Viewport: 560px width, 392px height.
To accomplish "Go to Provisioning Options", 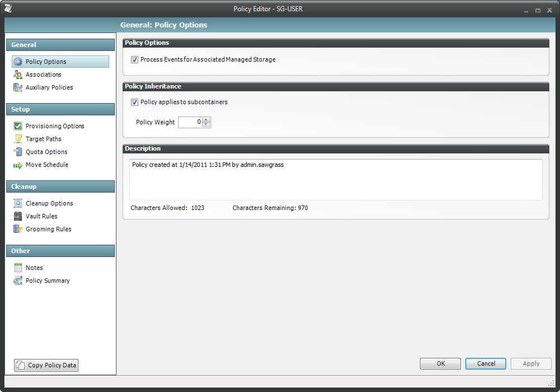I will 55,126.
